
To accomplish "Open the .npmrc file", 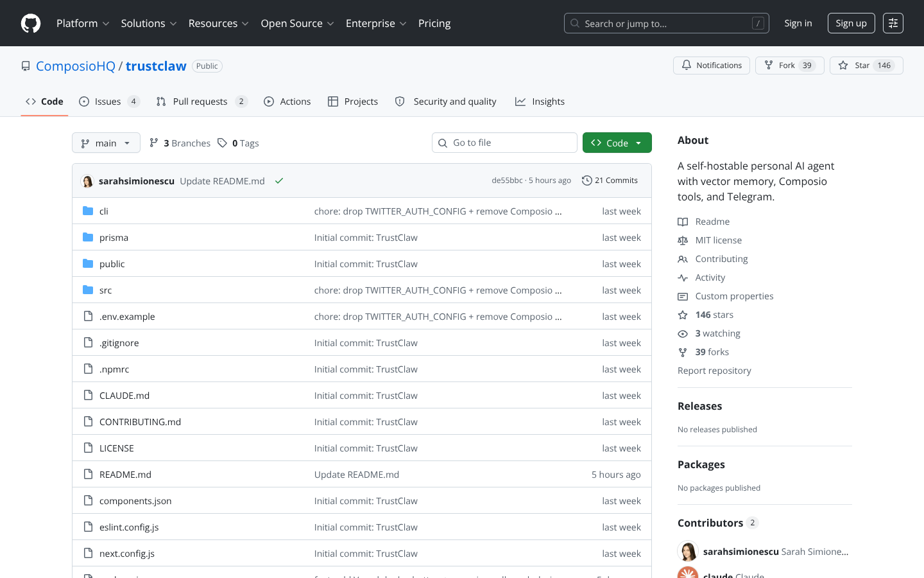I will [114, 369].
